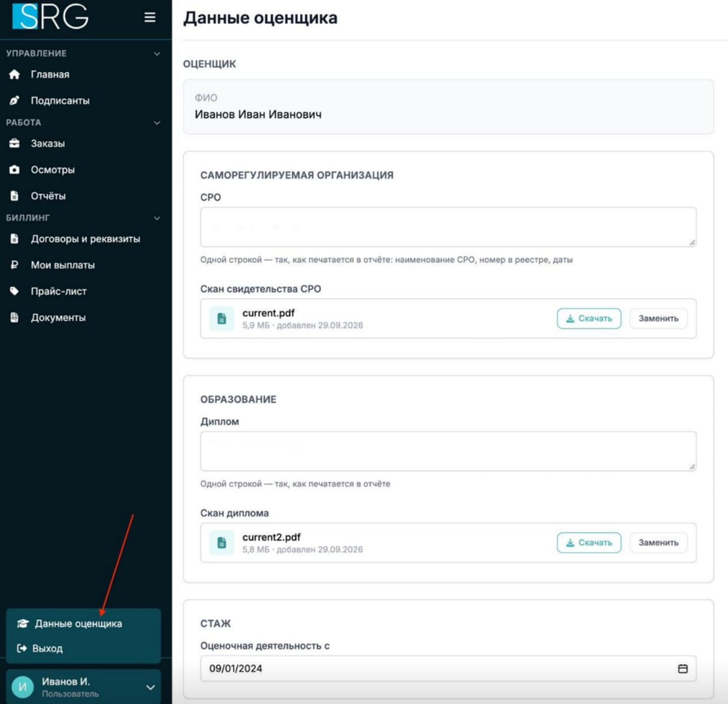Click the current.pdf file icon
728x704 pixels.
point(222,318)
